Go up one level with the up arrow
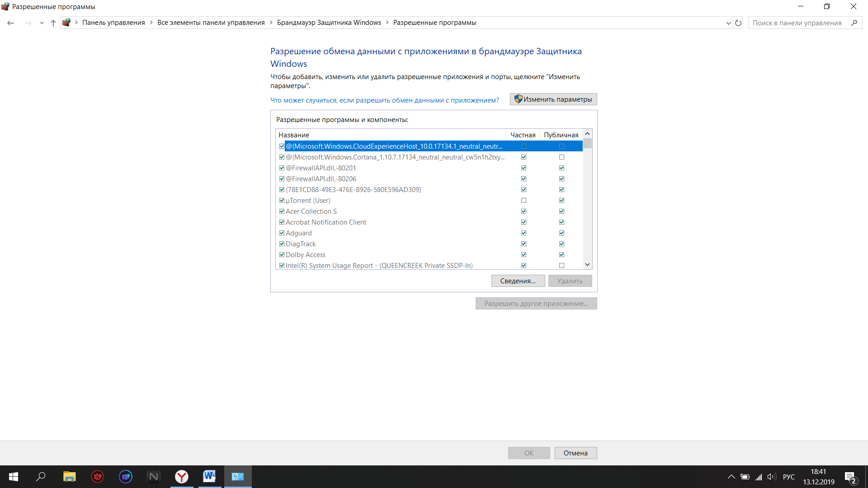868x488 pixels. click(x=53, y=23)
